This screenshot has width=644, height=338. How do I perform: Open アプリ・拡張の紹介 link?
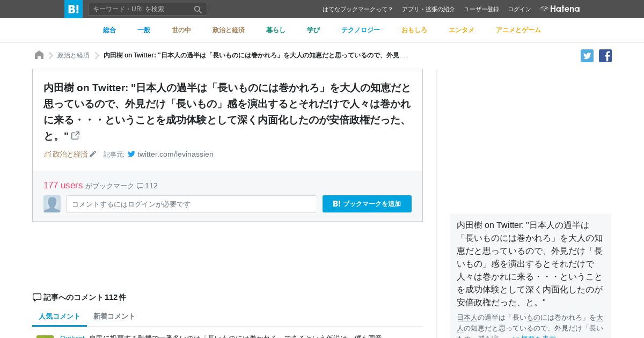[x=428, y=9]
